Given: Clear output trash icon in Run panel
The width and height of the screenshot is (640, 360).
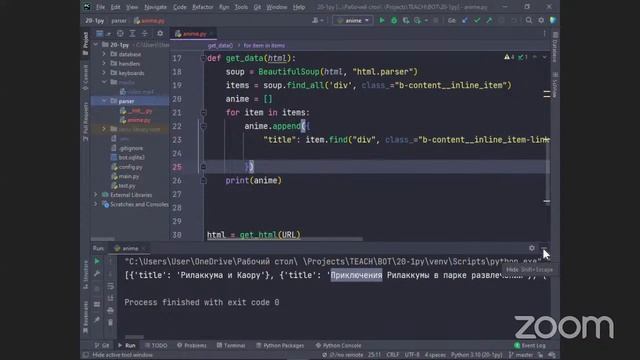Looking at the screenshot, I should (110, 322).
